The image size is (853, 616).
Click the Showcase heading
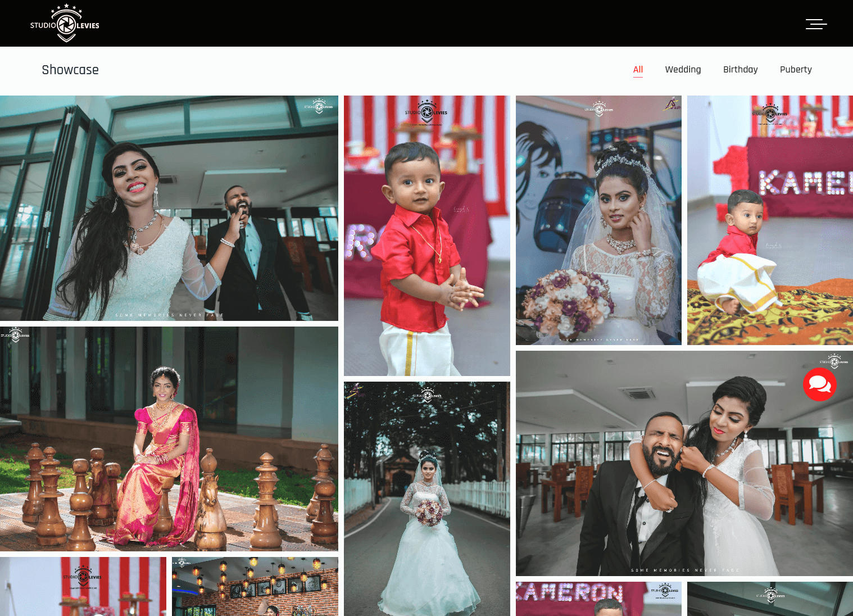(70, 70)
